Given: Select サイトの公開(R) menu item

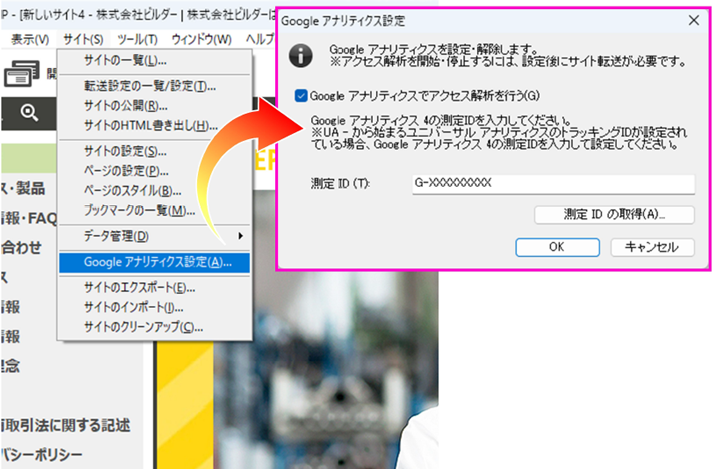Looking at the screenshot, I should pyautogui.click(x=125, y=106).
